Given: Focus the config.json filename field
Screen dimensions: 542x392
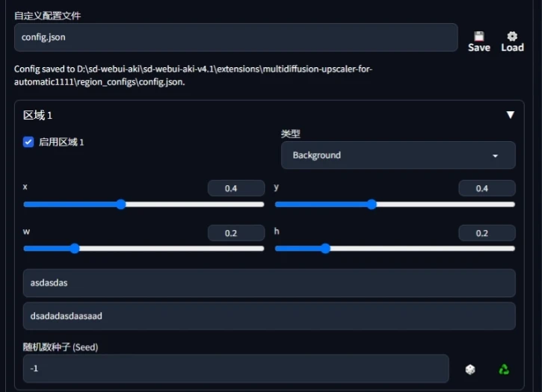Looking at the screenshot, I should 236,37.
